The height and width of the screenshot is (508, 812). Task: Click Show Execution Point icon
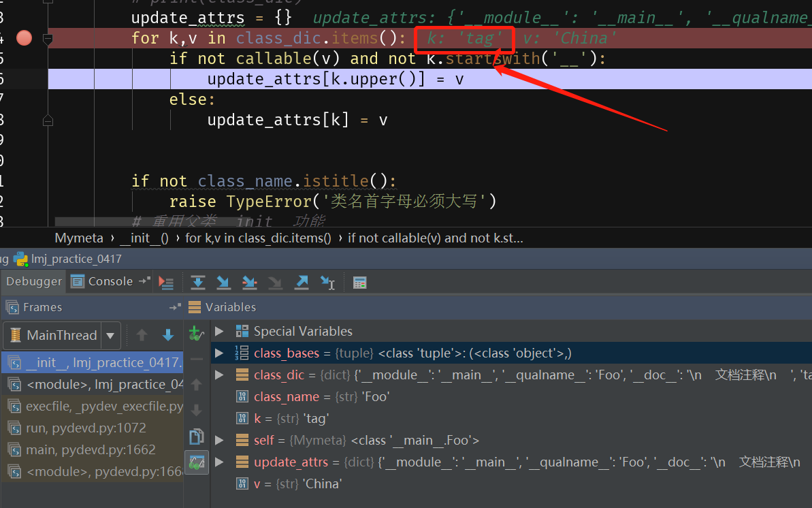pyautogui.click(x=166, y=282)
